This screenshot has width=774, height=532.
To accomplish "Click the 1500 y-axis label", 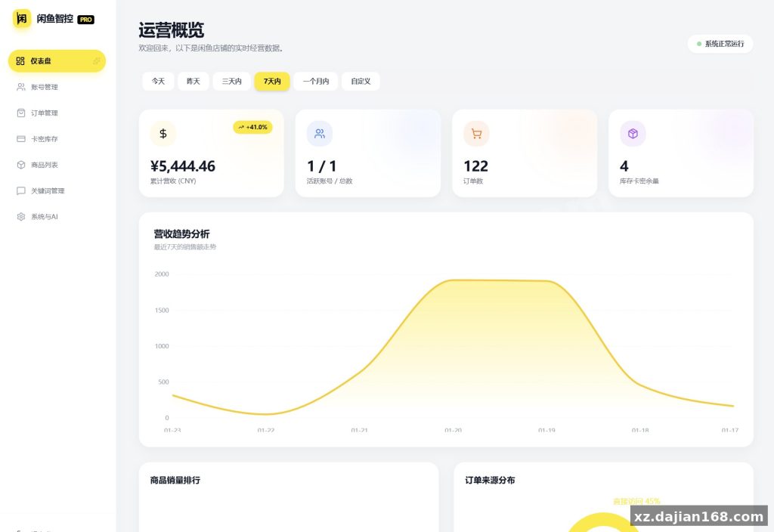I will pos(162,311).
